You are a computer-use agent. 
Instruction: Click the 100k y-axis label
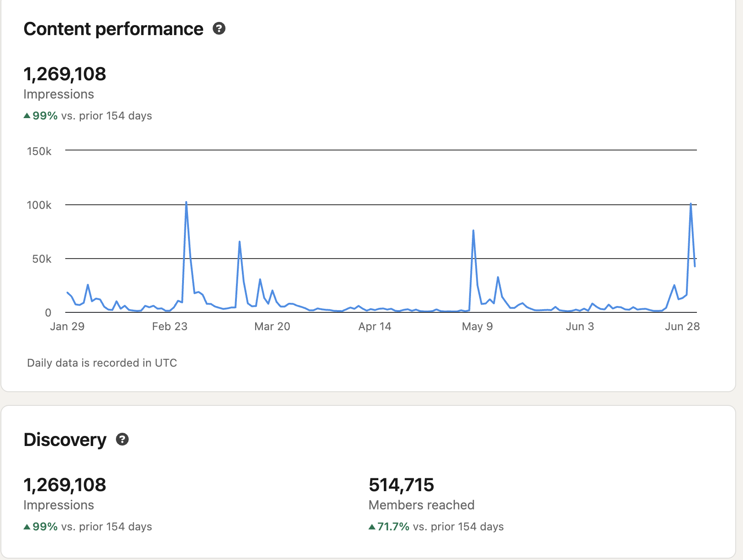click(39, 205)
